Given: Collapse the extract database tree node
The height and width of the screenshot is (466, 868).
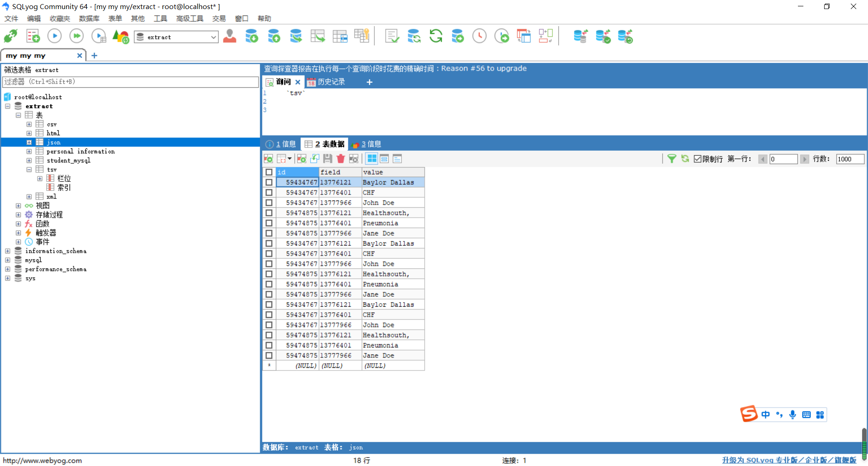Looking at the screenshot, I should coord(8,106).
